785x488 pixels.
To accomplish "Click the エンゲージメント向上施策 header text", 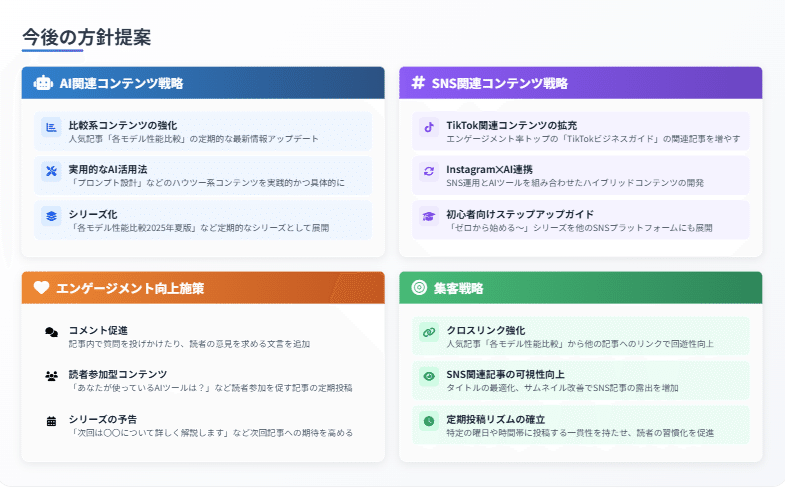I will pyautogui.click(x=130, y=288).
